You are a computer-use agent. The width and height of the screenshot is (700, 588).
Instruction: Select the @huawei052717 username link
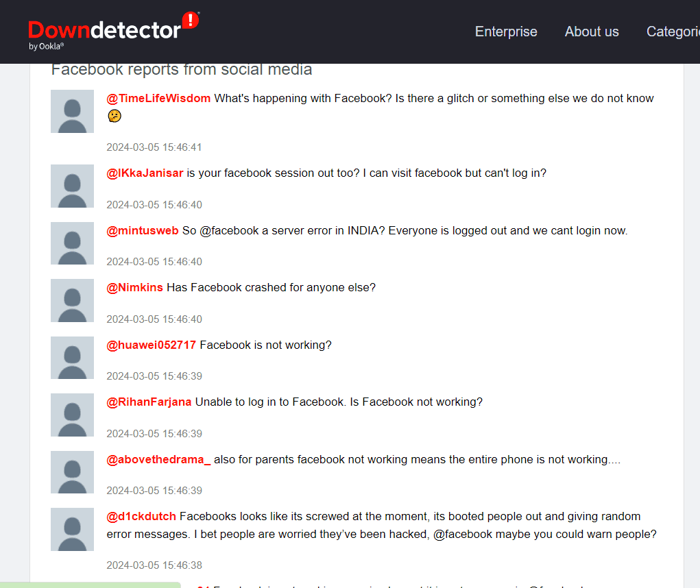[x=151, y=345]
